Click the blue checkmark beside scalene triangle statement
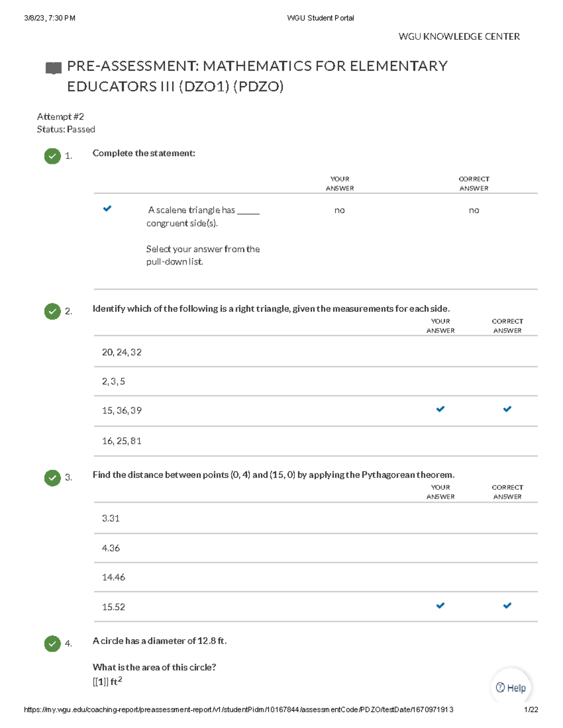 coord(107,209)
